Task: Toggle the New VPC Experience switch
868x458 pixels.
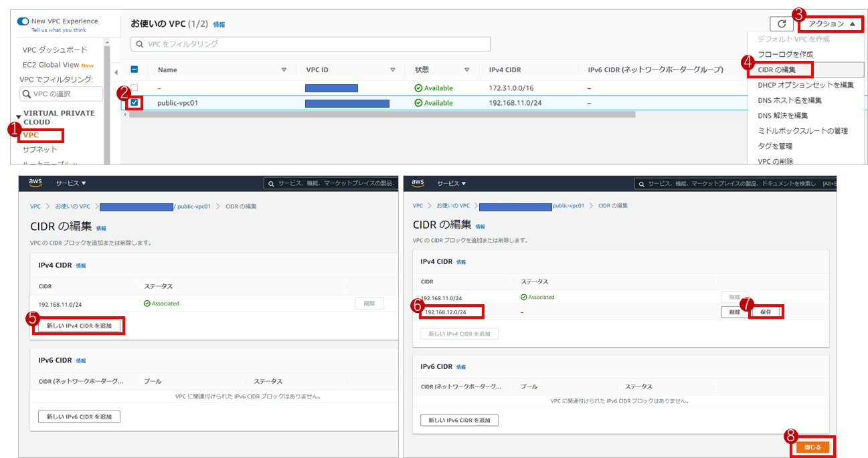Action: pos(23,21)
